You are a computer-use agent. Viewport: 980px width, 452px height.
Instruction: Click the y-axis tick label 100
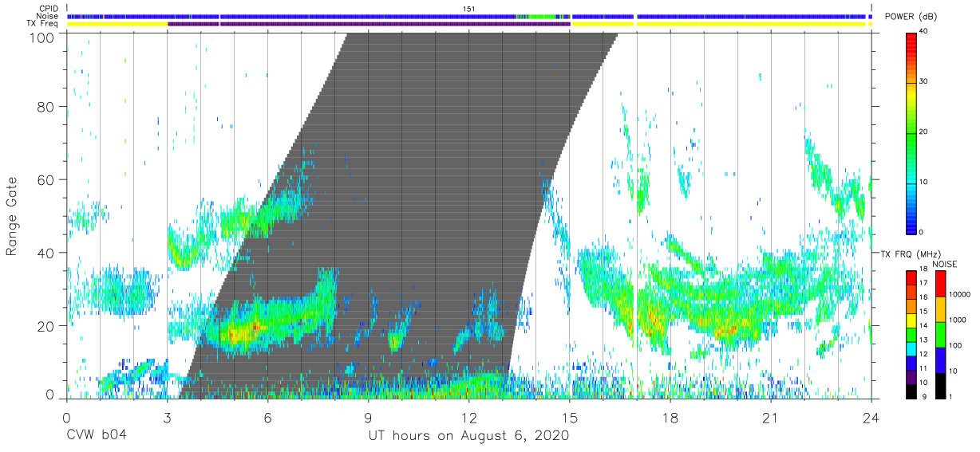click(41, 37)
